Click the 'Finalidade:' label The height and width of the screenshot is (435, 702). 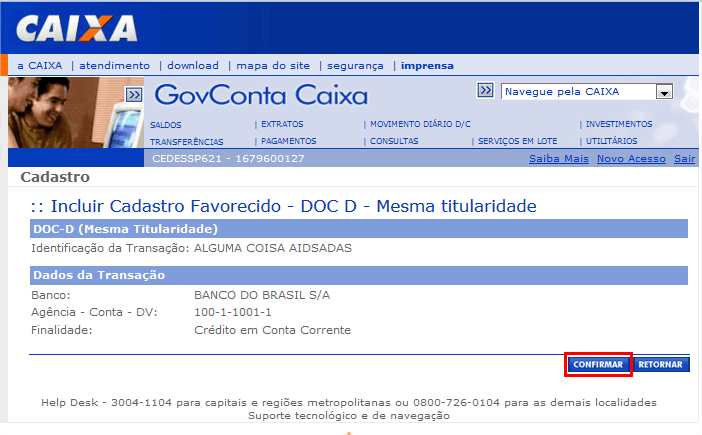pyautogui.click(x=61, y=330)
